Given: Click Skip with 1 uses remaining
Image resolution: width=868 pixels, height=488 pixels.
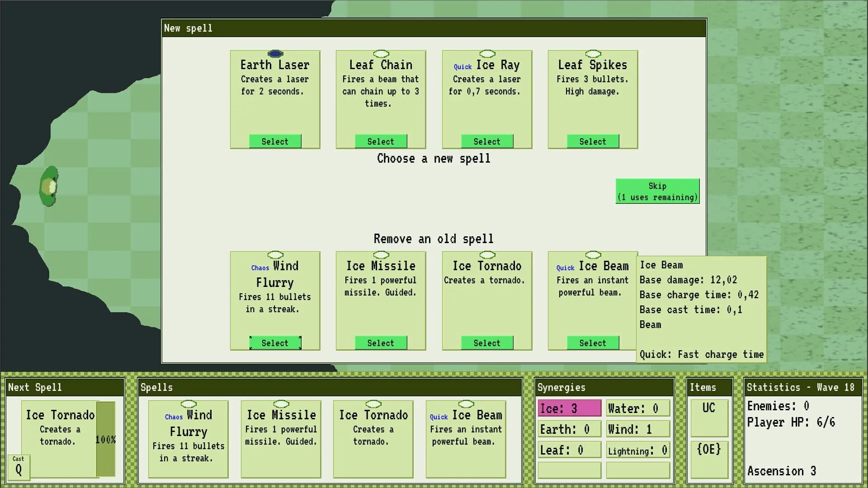Looking at the screenshot, I should [x=657, y=191].
